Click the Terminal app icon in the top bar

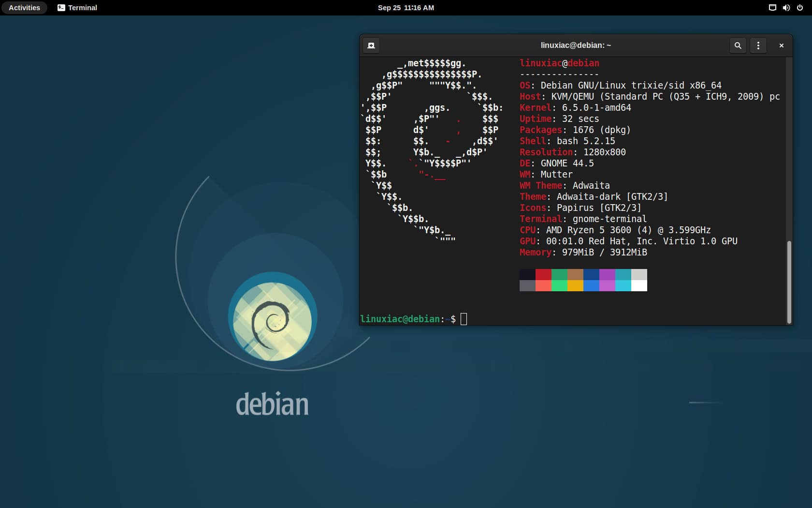pos(61,8)
